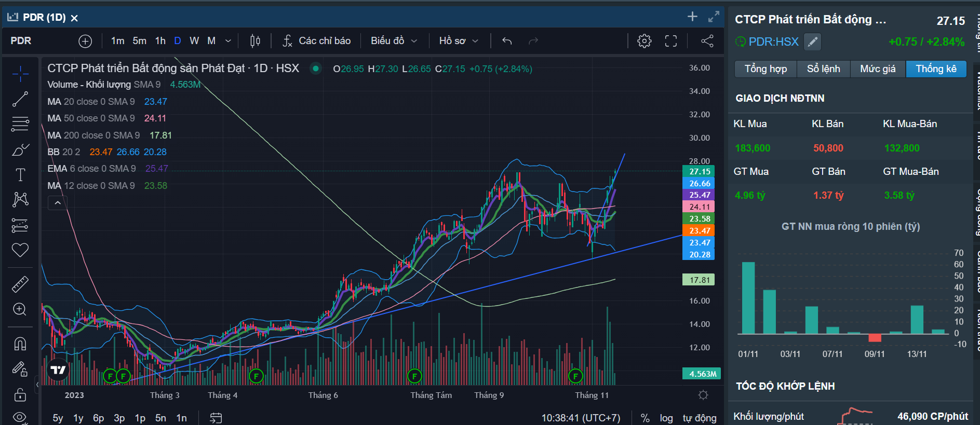Toggle tự động auto scale
This screenshot has height=425, width=980.
pyautogui.click(x=700, y=418)
